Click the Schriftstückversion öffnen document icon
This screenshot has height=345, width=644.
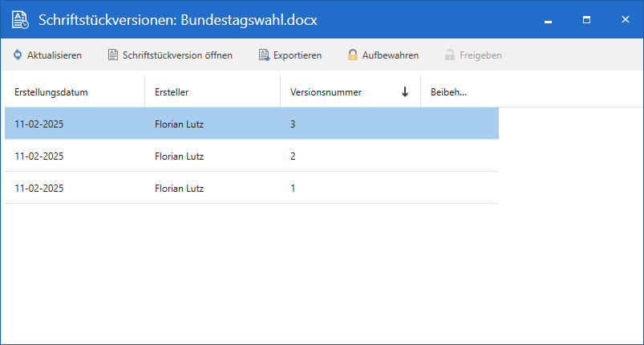pyautogui.click(x=113, y=55)
